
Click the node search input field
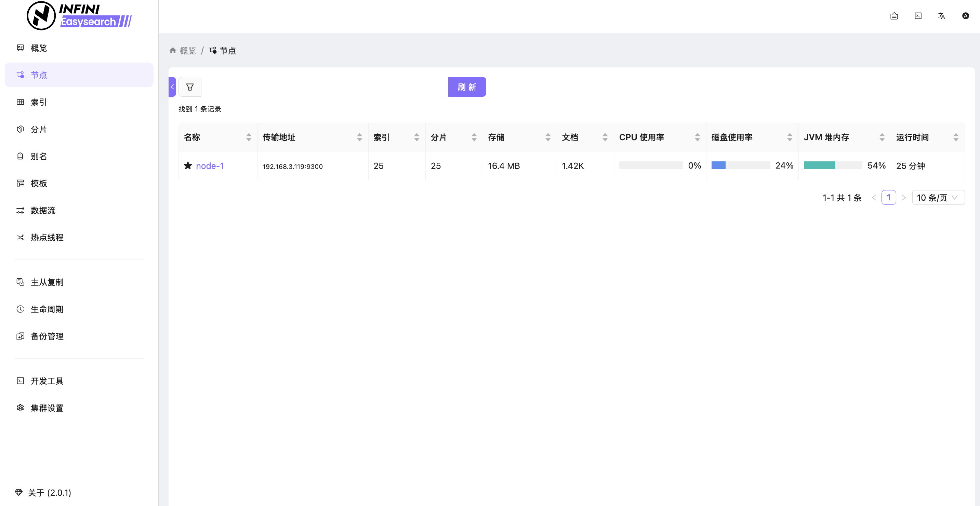click(x=324, y=87)
